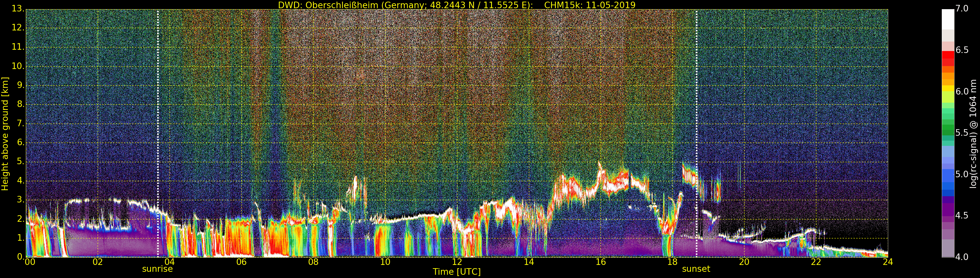The image size is (980, 278).
Task: Click the '7.' height tick label
Action: tap(21, 123)
